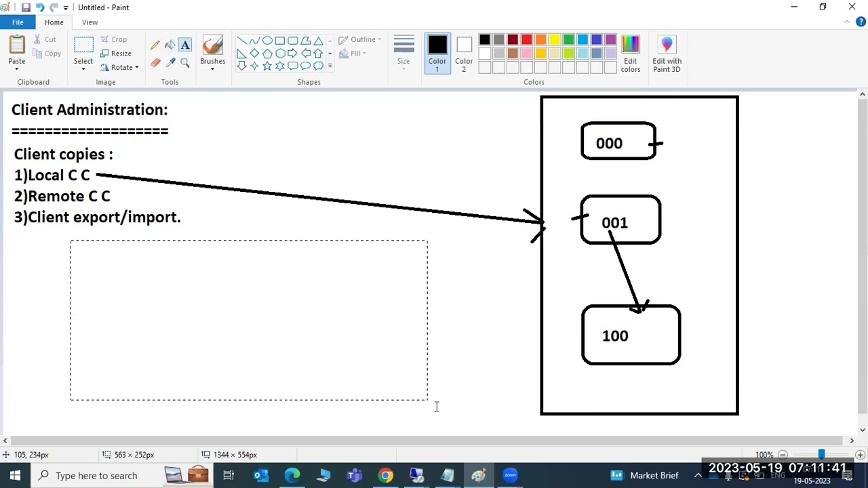Image resolution: width=868 pixels, height=488 pixels.
Task: Choose the Rounded rectangle shape
Action: point(292,41)
